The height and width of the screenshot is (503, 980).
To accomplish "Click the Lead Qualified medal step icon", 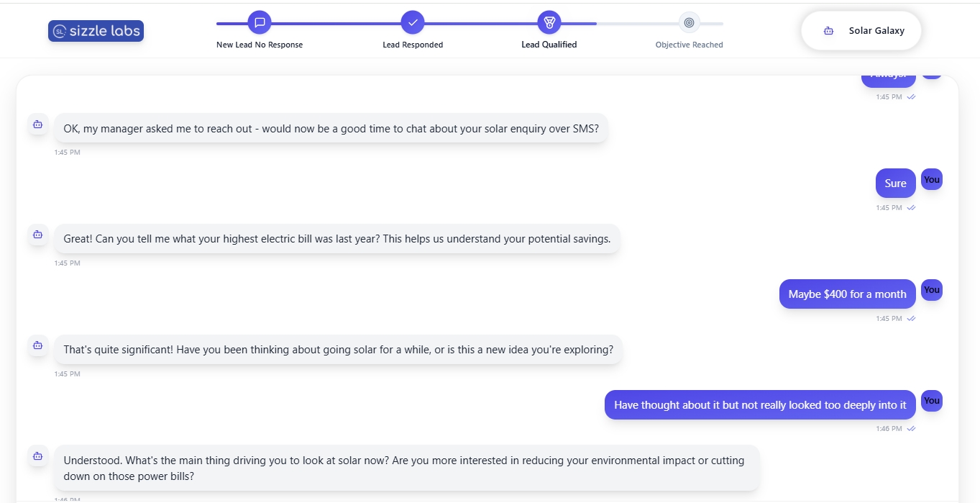I will coord(549,22).
